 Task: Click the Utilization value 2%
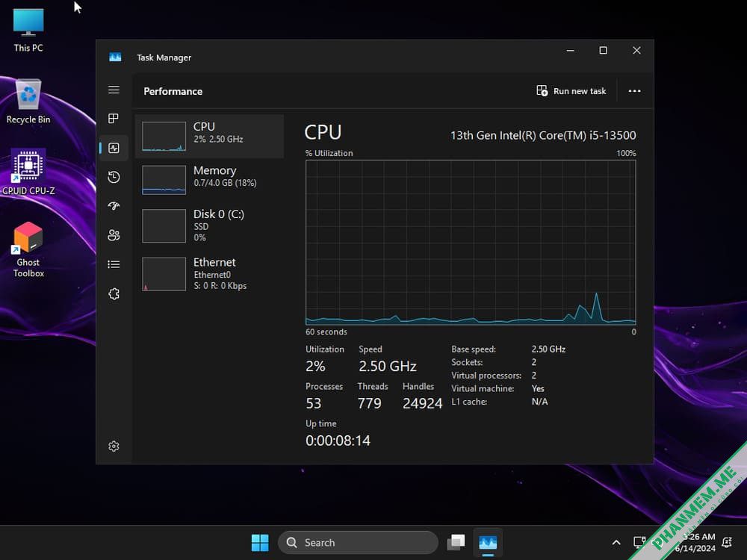pyautogui.click(x=315, y=366)
